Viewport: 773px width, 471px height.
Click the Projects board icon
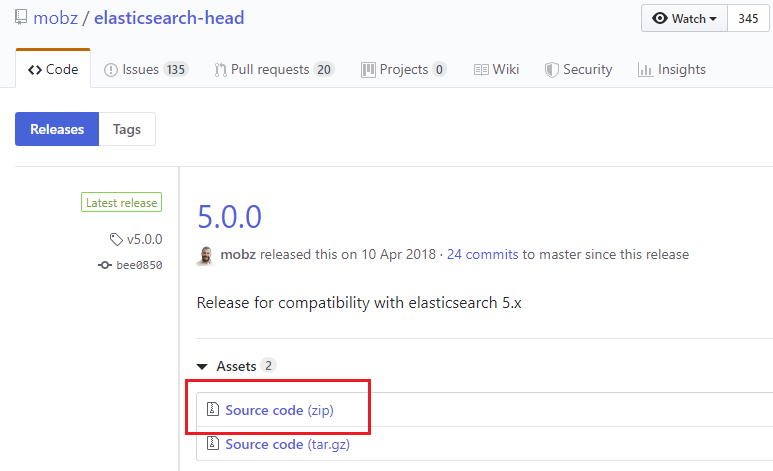[x=368, y=70]
